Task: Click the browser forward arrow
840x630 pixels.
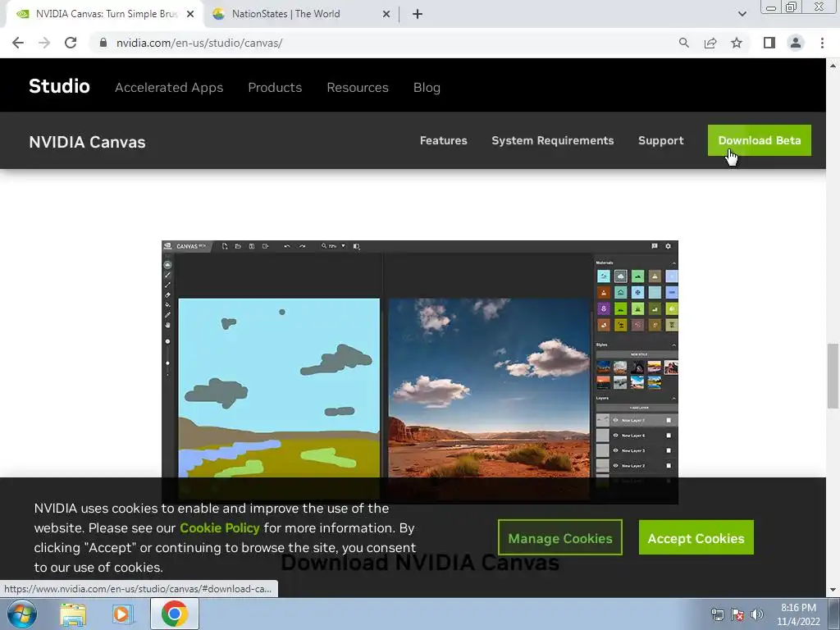Action: click(x=44, y=43)
